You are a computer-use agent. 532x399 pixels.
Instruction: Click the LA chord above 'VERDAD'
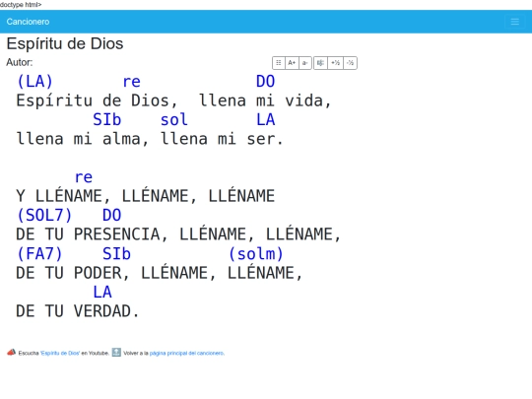coord(102,293)
